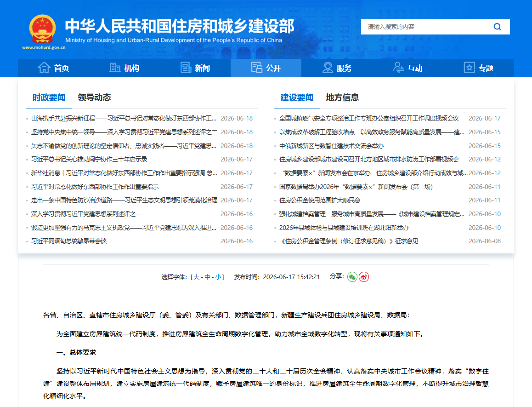Open article 习近平对常态化做好东西部协作工作作出重要指示

95,187
